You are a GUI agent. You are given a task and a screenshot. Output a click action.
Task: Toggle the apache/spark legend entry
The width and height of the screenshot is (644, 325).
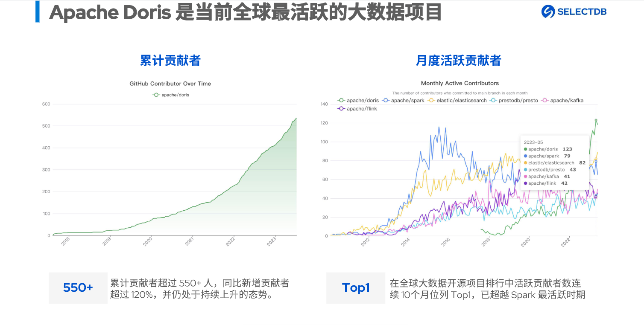[x=403, y=100]
